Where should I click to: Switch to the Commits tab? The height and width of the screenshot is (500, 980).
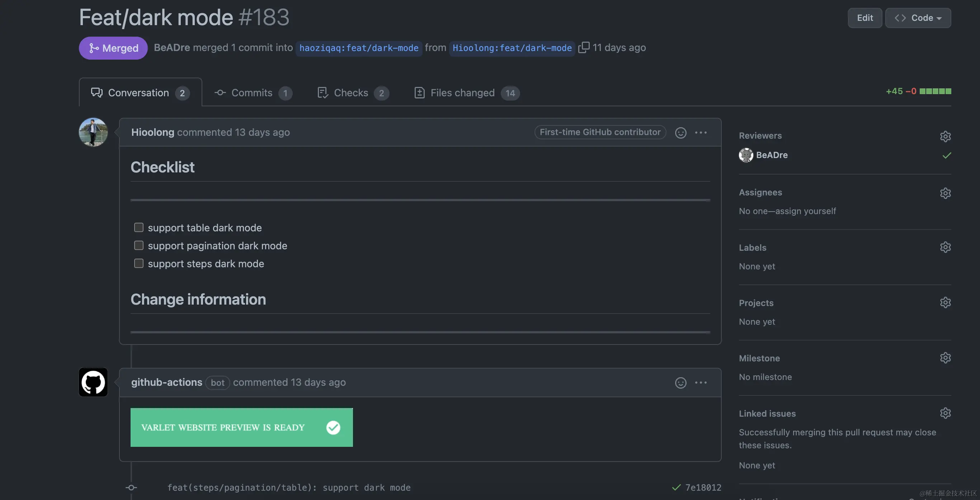[252, 93]
